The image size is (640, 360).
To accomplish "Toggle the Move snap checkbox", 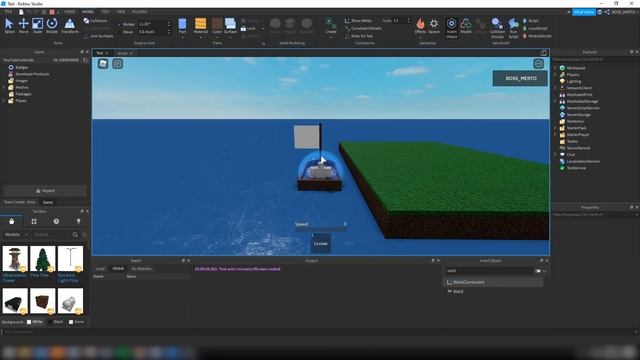I will pyautogui.click(x=120, y=31).
